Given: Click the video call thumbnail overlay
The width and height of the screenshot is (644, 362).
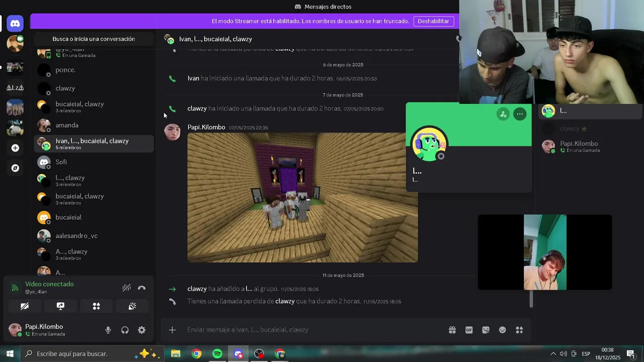Looking at the screenshot, I should (x=545, y=252).
